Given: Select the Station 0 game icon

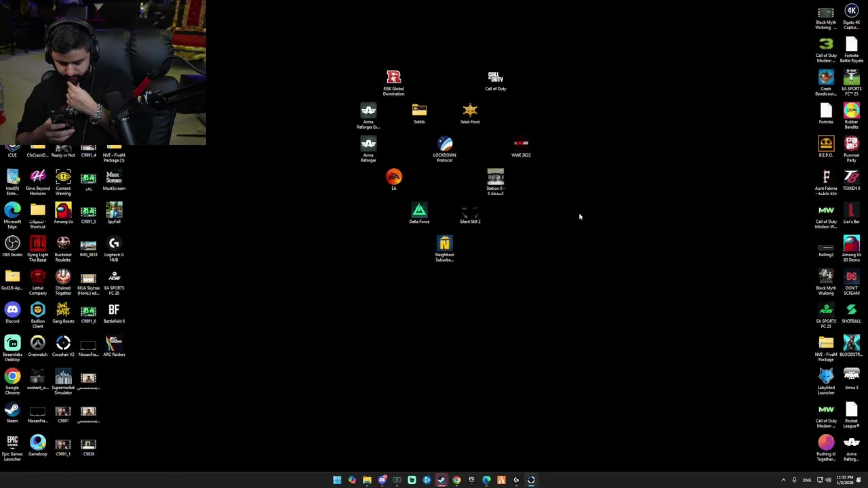Looking at the screenshot, I should [495, 182].
